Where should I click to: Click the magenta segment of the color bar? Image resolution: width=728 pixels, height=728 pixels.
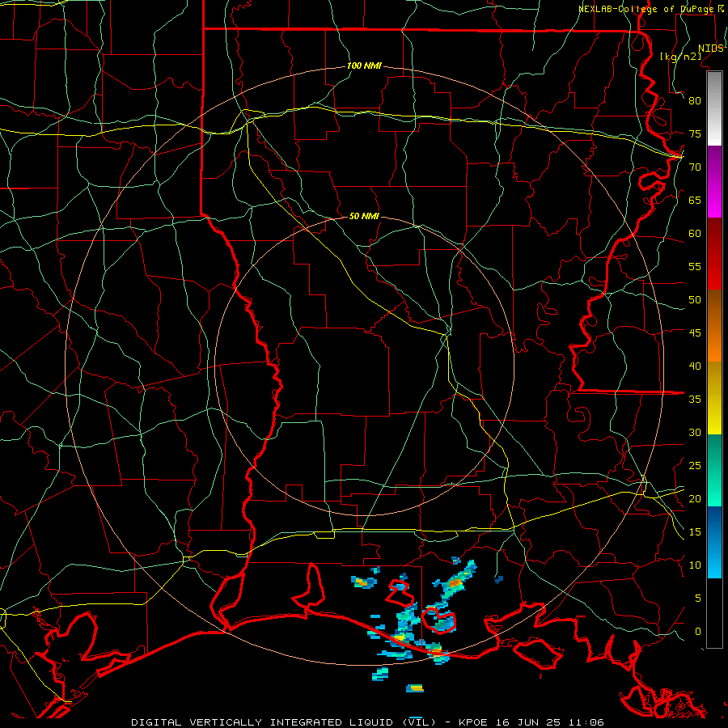pos(714,182)
